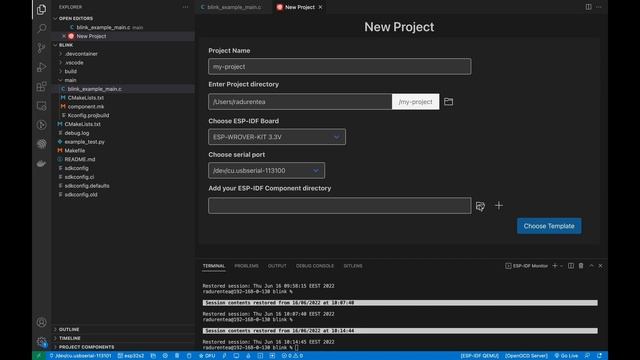Screen dimensions: 640x360
Task: Click the full clean trash icon in status bar
Action: coord(177,356)
